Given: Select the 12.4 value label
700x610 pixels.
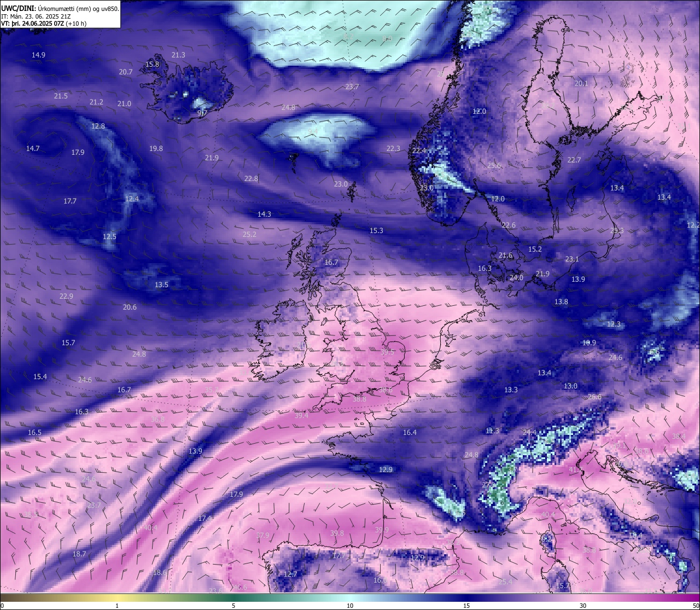Looking at the screenshot, I should point(132,199).
